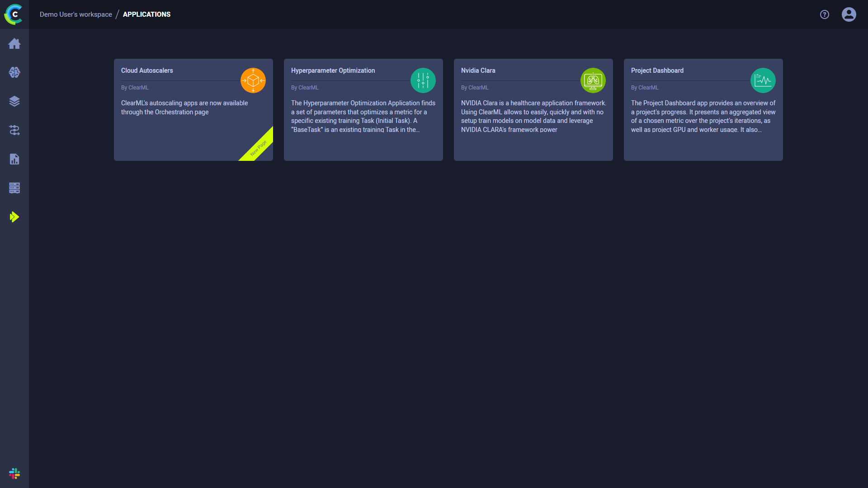The image size is (868, 488).
Task: Click the Nvidia Clara description text
Action: [x=533, y=116]
